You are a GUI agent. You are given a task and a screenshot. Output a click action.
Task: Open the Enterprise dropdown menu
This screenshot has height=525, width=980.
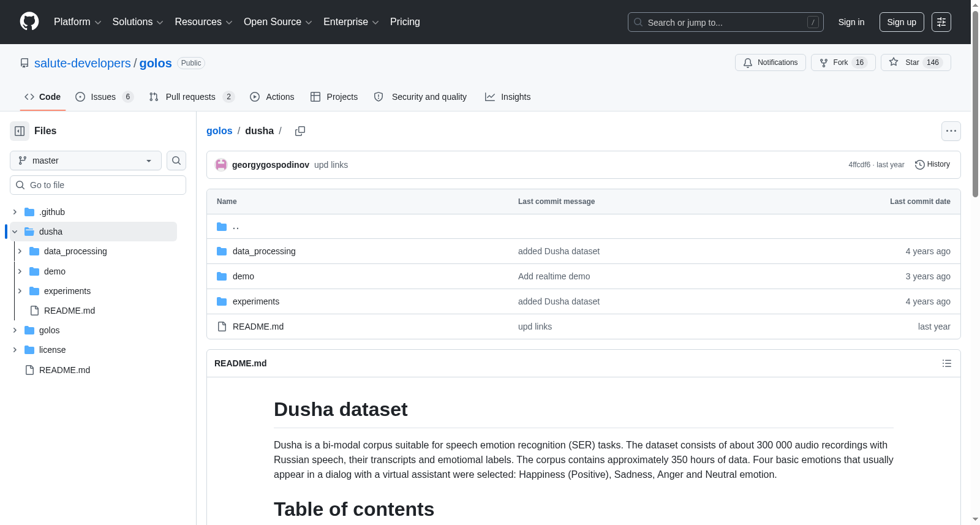[351, 22]
